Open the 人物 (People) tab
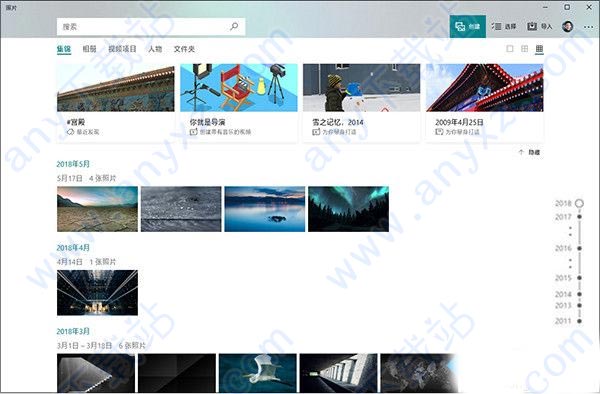This screenshot has width=600, height=394. [155, 49]
